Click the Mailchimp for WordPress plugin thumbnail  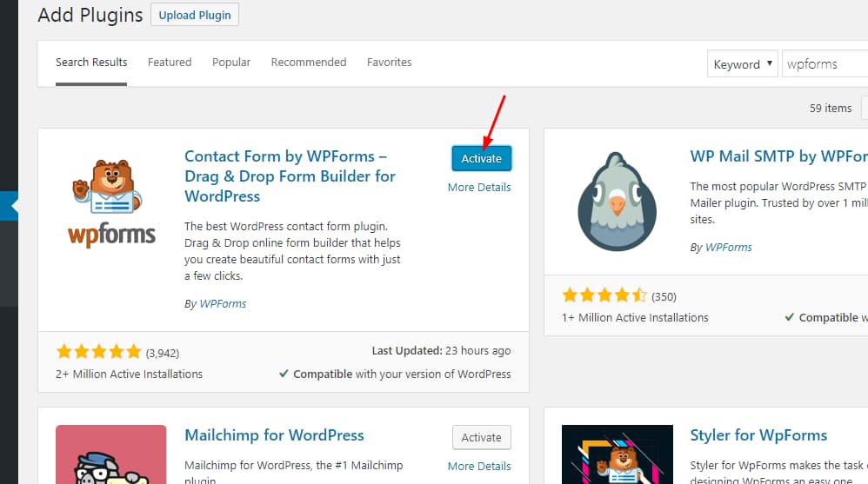tap(111, 454)
